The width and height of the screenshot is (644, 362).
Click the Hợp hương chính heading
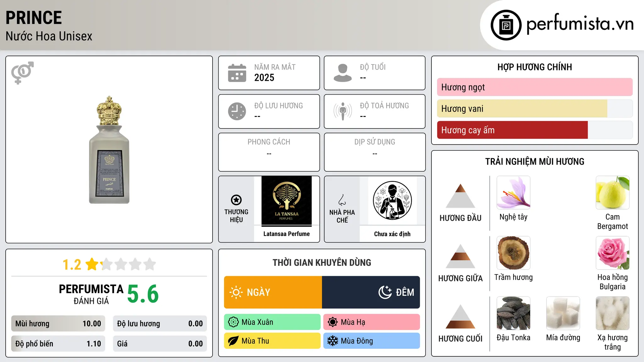pos(535,67)
